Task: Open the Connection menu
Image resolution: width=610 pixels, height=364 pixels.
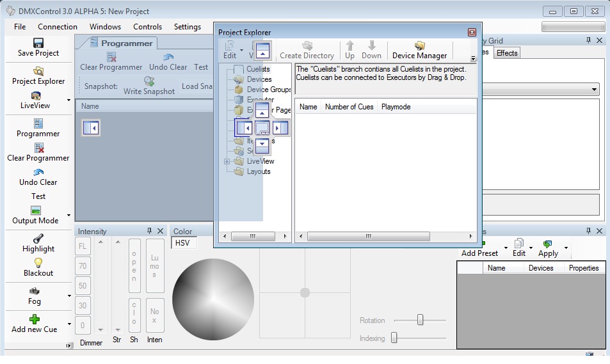Action: [58, 27]
